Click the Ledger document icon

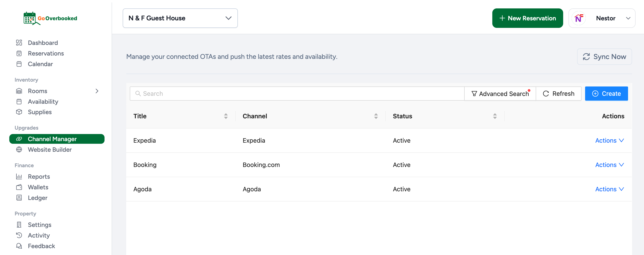coord(19,198)
